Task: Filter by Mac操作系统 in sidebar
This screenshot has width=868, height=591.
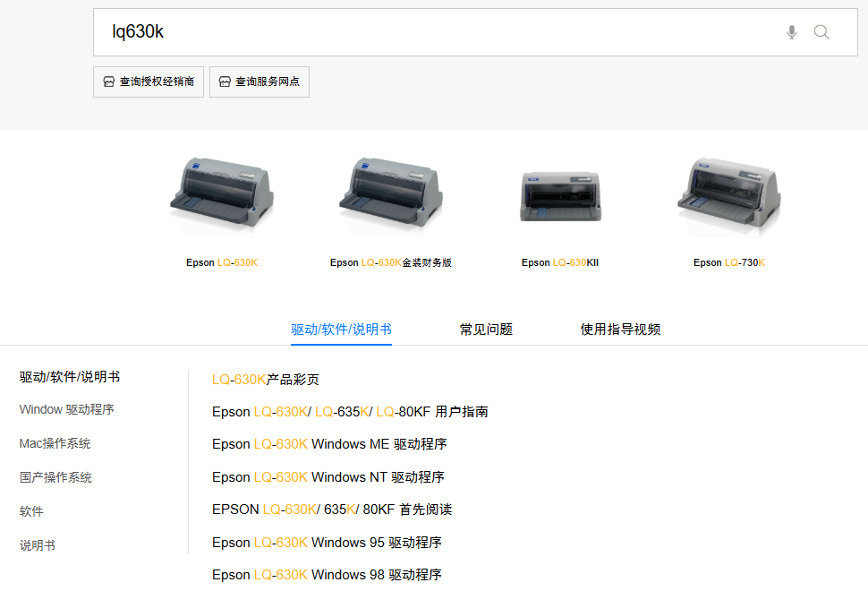Action: (55, 443)
